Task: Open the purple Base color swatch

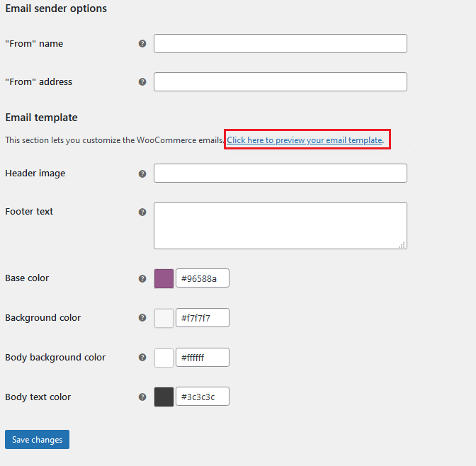Action: (164, 278)
